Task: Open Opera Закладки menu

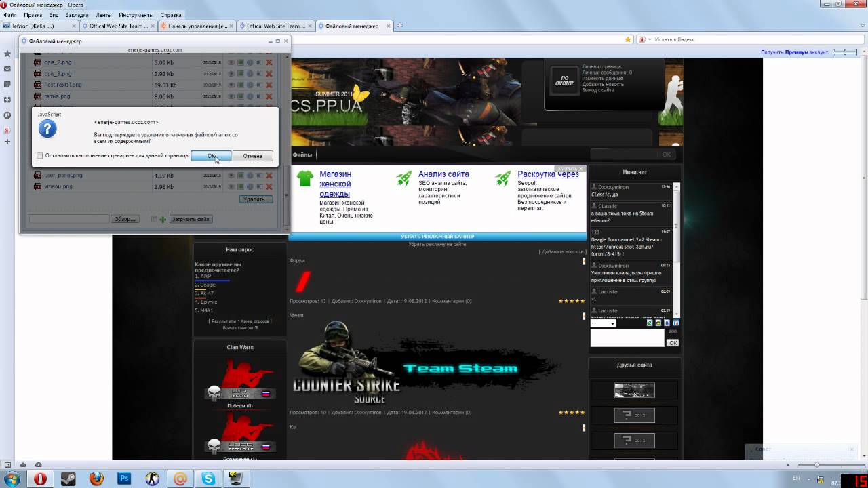Action: coord(77,15)
